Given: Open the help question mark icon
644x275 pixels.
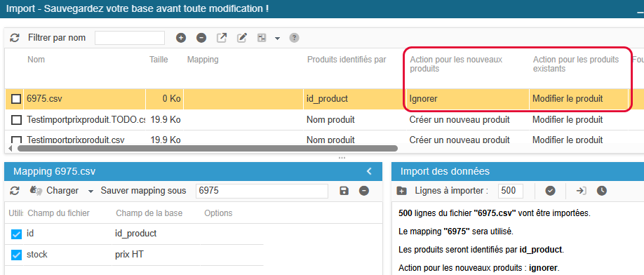Looking at the screenshot, I should tap(294, 38).
